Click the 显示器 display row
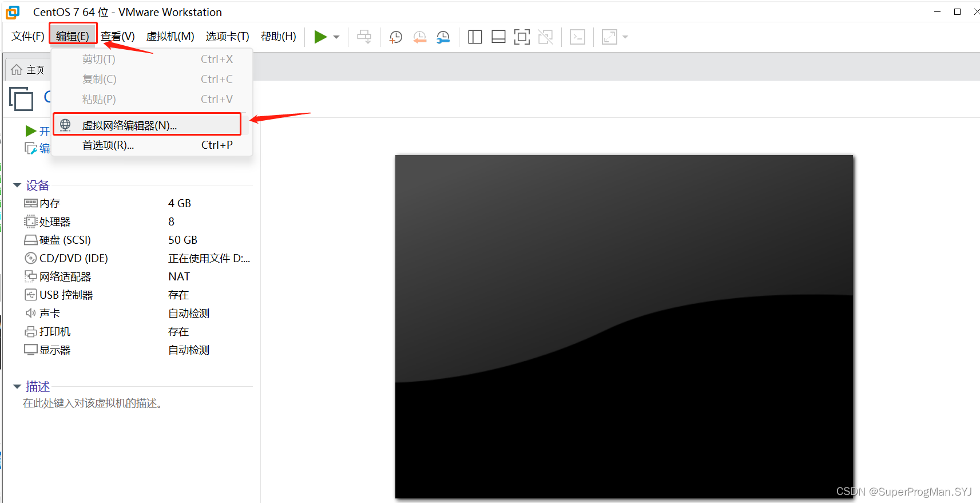The width and height of the screenshot is (980, 503). [137, 350]
